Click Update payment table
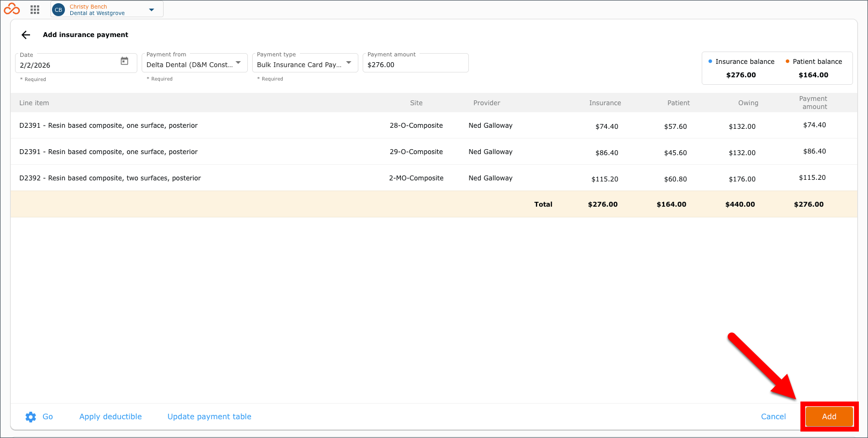This screenshot has width=868, height=438. pos(209,417)
